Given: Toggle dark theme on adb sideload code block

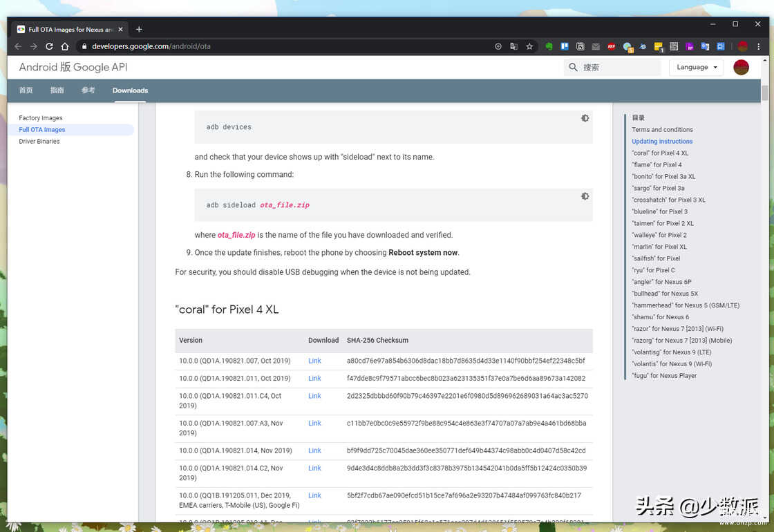Looking at the screenshot, I should point(585,196).
